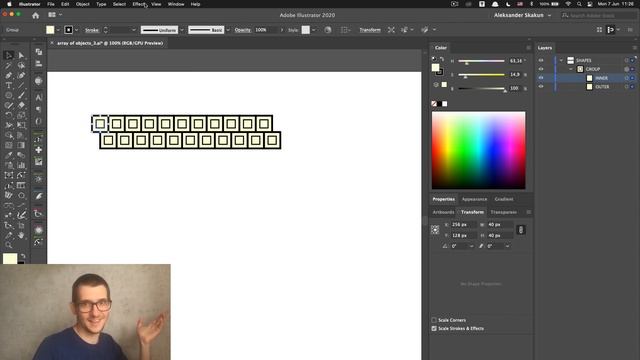Switch to the Appearance tab
Viewport: 640px width, 360px height.
click(474, 199)
